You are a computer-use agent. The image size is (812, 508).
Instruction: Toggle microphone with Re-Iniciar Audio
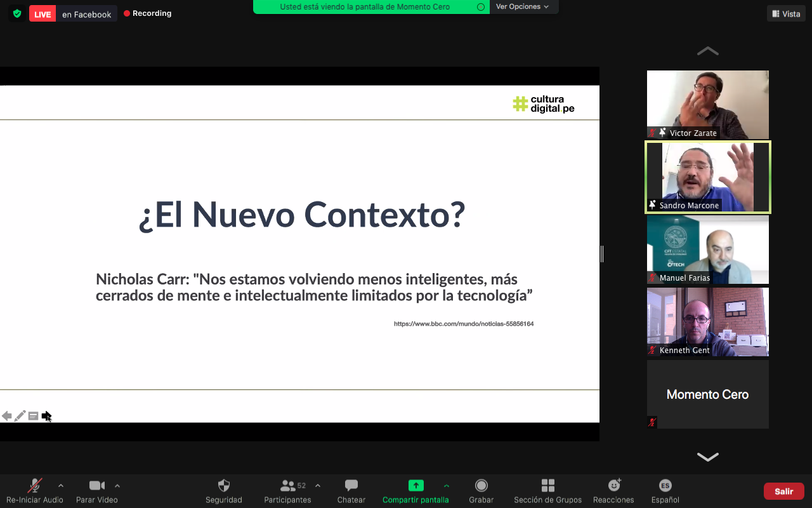click(x=35, y=486)
